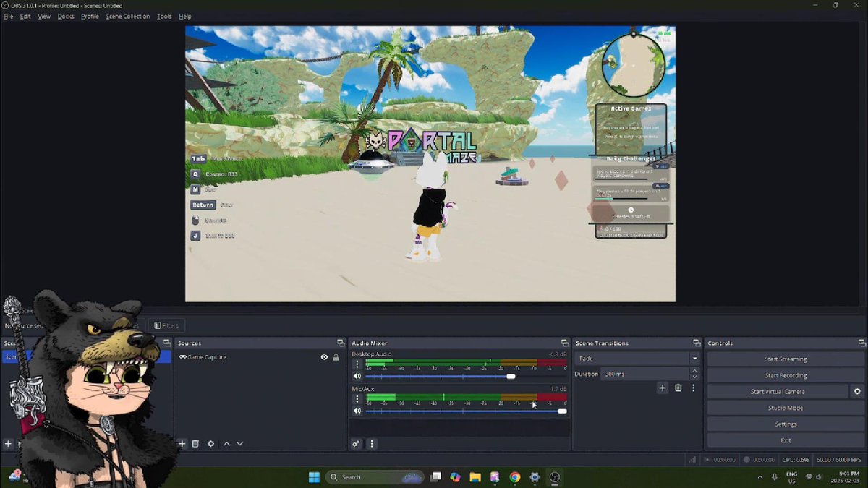
Task: Click Start Virtual Camera button
Action: [x=778, y=391]
